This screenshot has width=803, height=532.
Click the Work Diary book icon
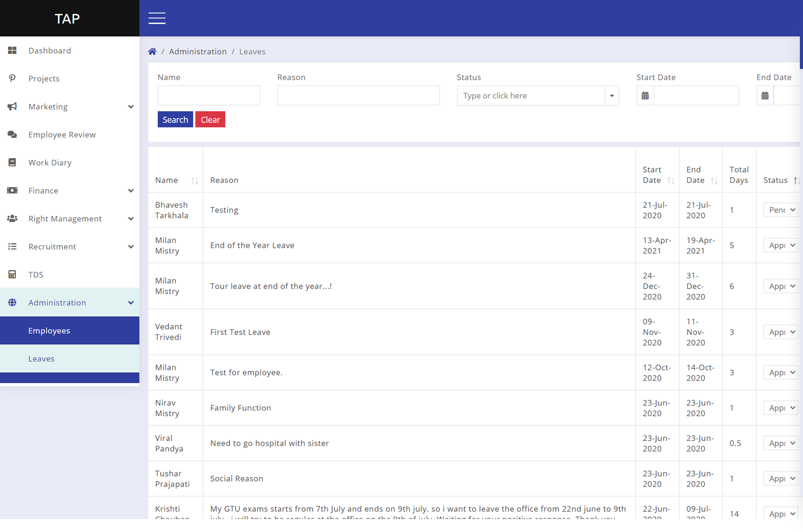click(x=12, y=163)
